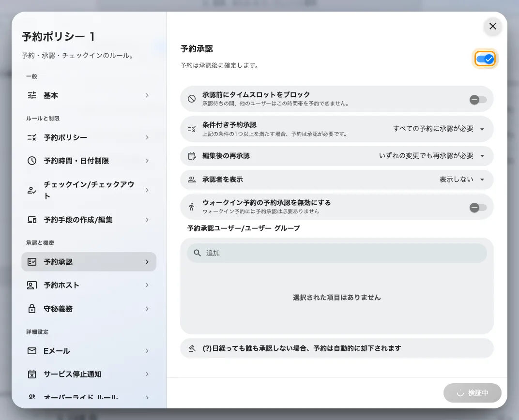Expand the 予約時間・日付制限 chevron arrow

(x=147, y=161)
